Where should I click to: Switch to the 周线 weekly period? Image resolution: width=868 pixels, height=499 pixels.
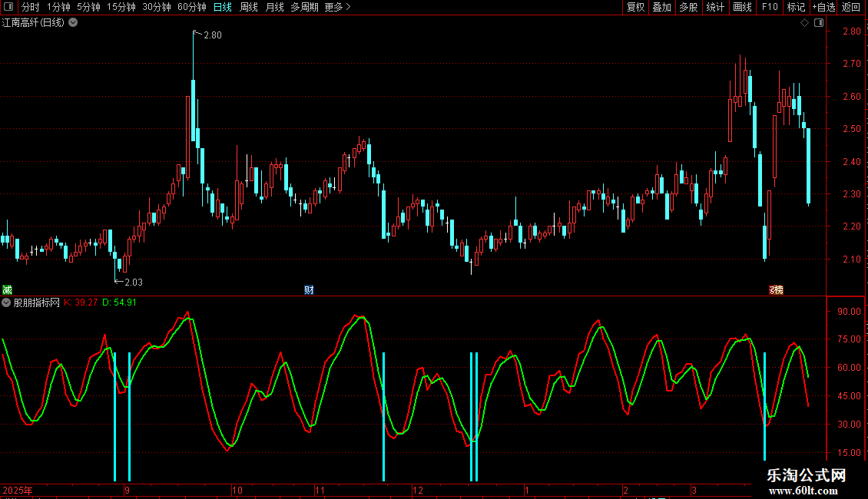[x=248, y=7]
